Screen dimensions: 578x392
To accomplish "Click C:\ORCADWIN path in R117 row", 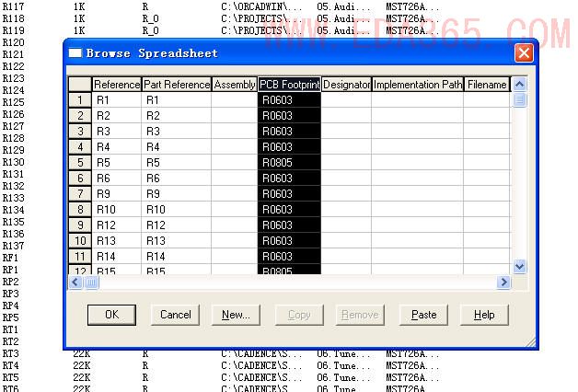I will [x=261, y=6].
